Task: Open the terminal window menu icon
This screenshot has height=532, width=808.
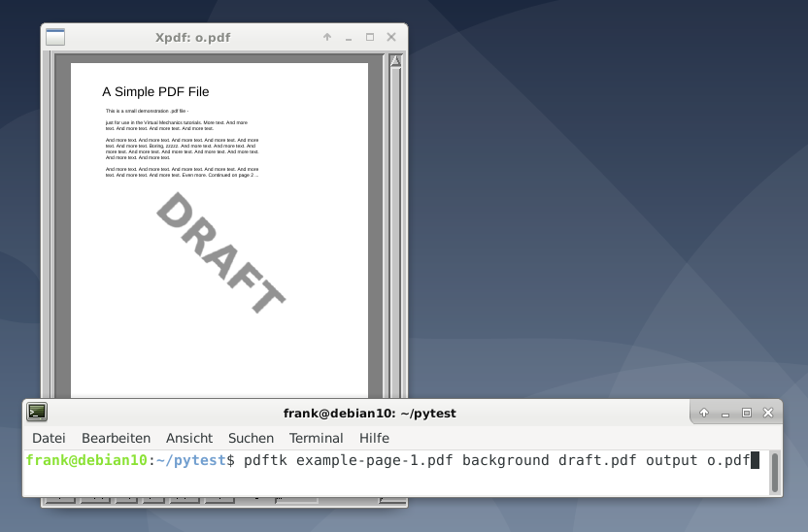Action: click(37, 412)
